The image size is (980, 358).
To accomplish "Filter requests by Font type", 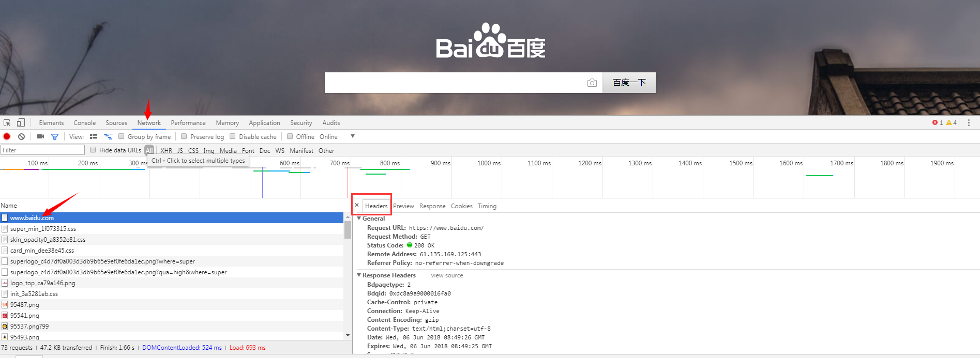I will 248,151.
